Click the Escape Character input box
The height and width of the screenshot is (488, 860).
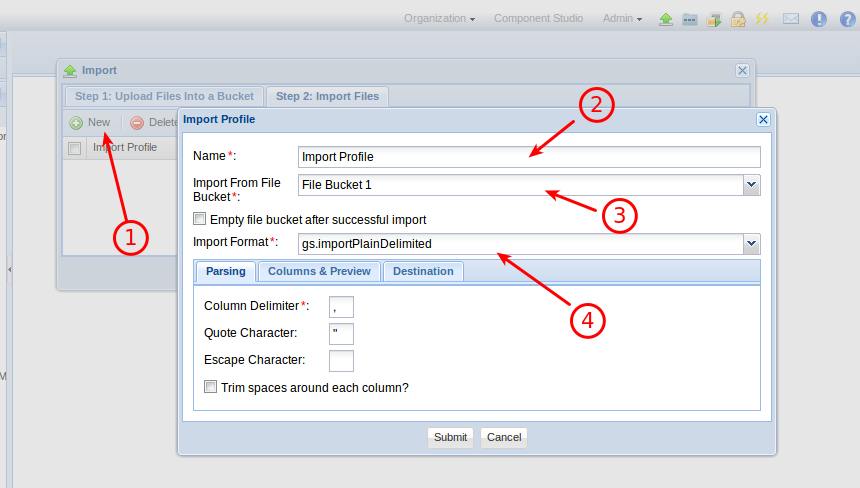tap(341, 360)
